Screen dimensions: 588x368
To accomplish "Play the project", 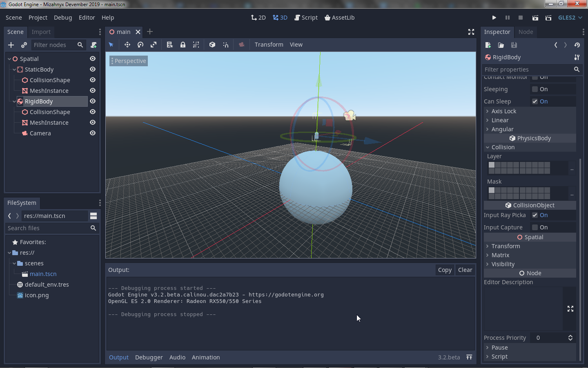I will [x=494, y=18].
